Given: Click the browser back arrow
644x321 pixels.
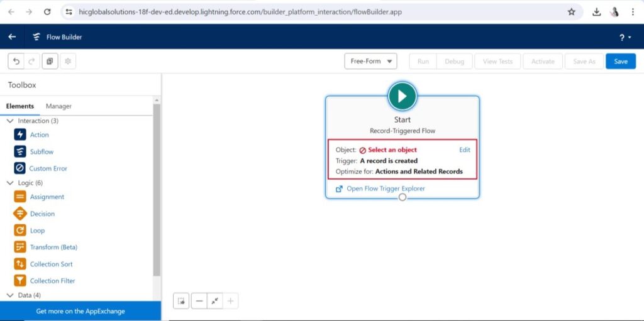Looking at the screenshot, I should pos(11,12).
